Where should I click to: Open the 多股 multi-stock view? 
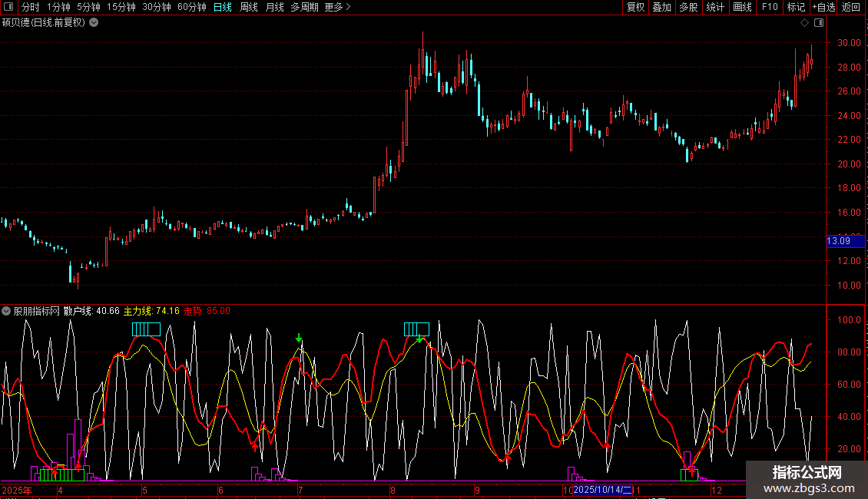tap(688, 7)
